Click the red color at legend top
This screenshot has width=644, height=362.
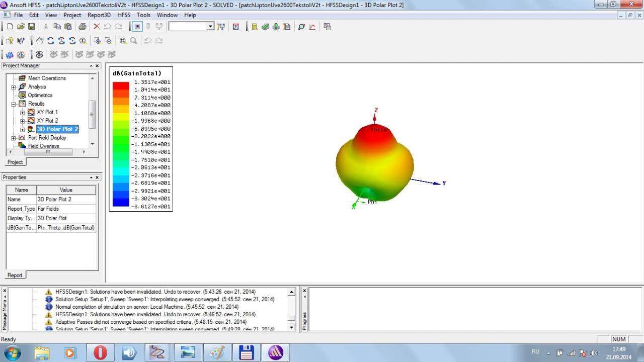(x=121, y=85)
